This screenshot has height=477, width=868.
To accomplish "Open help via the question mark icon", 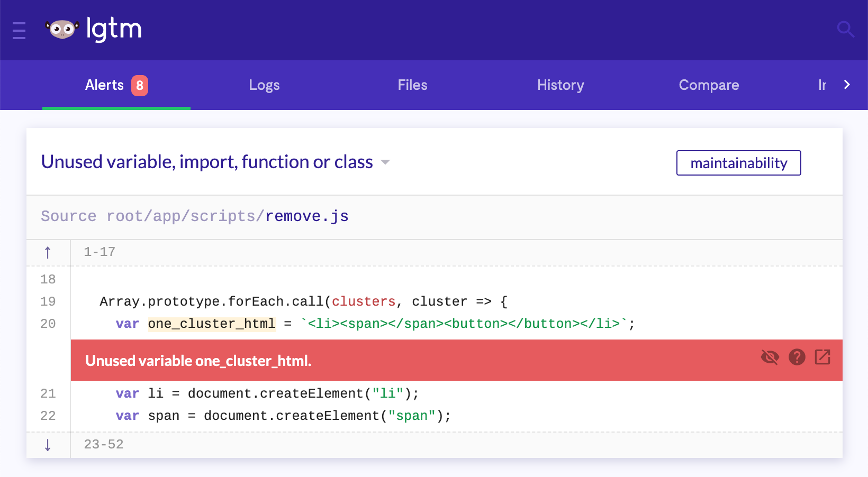I will tap(797, 357).
